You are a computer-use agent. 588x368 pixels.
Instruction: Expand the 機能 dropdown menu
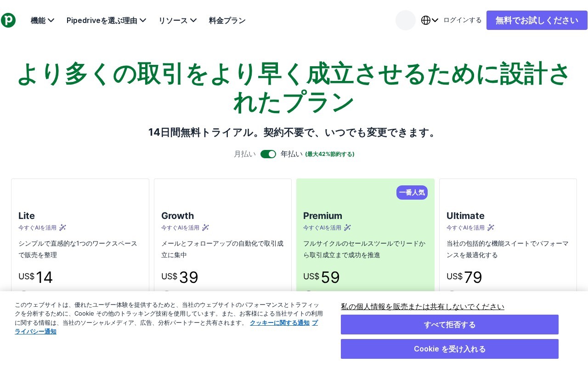click(x=43, y=20)
